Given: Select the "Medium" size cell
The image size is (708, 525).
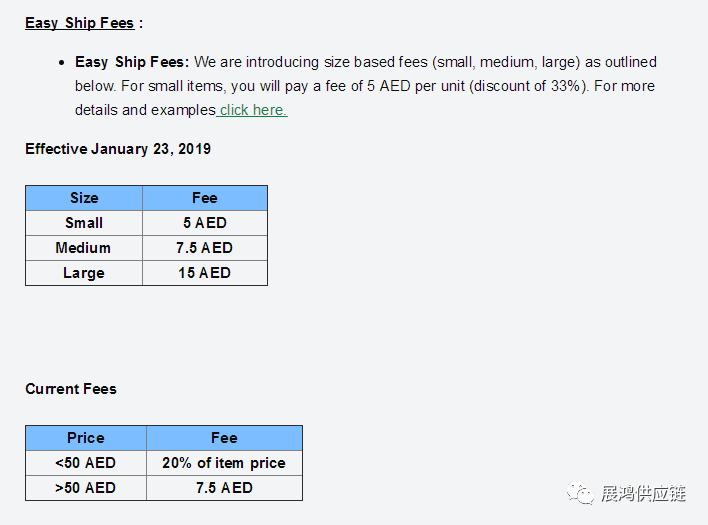Looking at the screenshot, I should coord(84,248).
